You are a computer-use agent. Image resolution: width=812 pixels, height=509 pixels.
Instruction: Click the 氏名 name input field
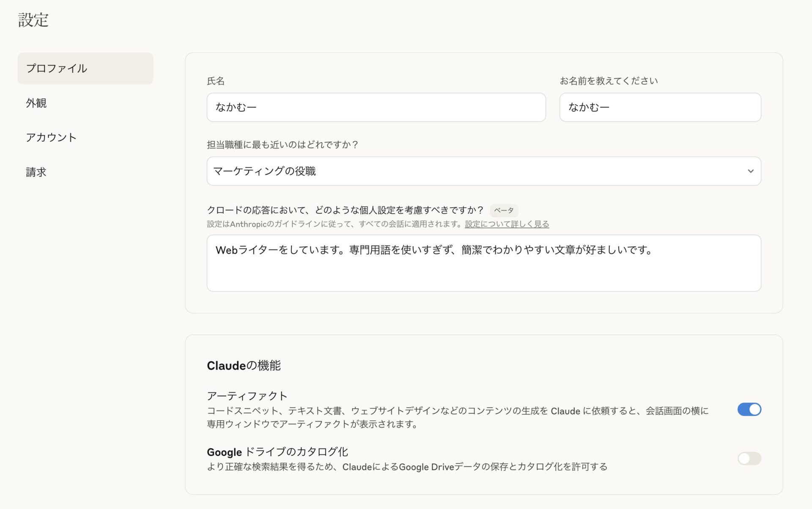pyautogui.click(x=376, y=107)
